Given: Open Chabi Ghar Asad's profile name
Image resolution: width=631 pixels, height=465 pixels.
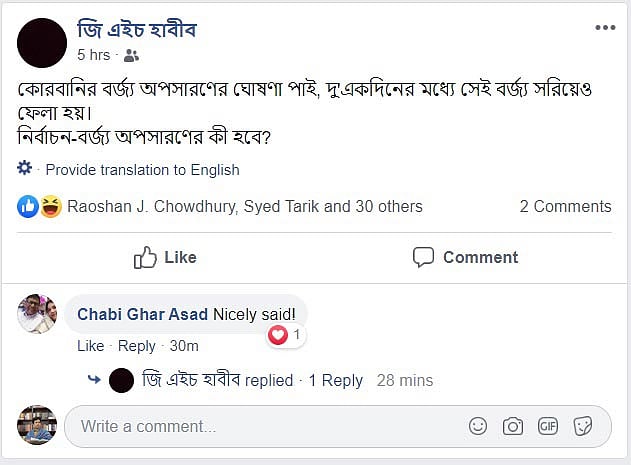Looking at the screenshot, I should point(143,314).
